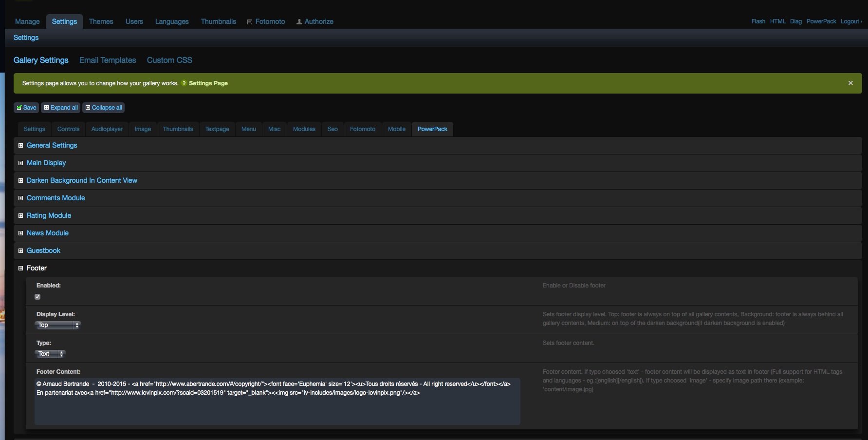
Task: Open the Users top menu
Action: pyautogui.click(x=134, y=21)
